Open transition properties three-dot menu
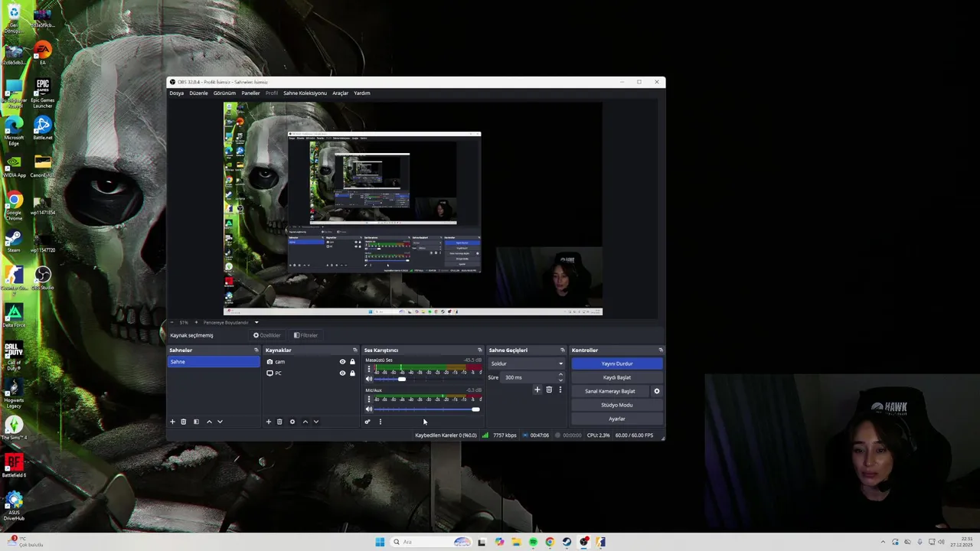Image resolution: width=980 pixels, height=551 pixels. point(560,390)
